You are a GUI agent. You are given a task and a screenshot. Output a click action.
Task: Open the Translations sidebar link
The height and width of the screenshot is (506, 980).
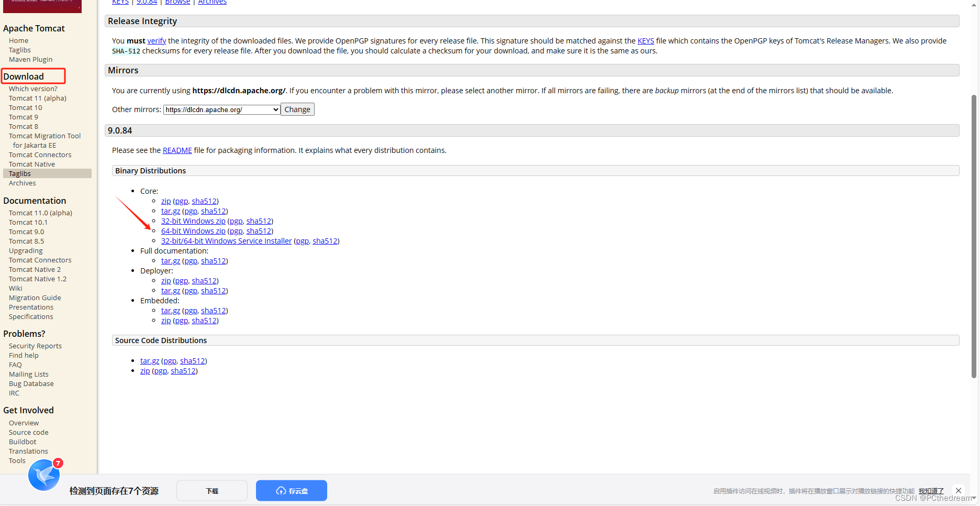click(28, 452)
